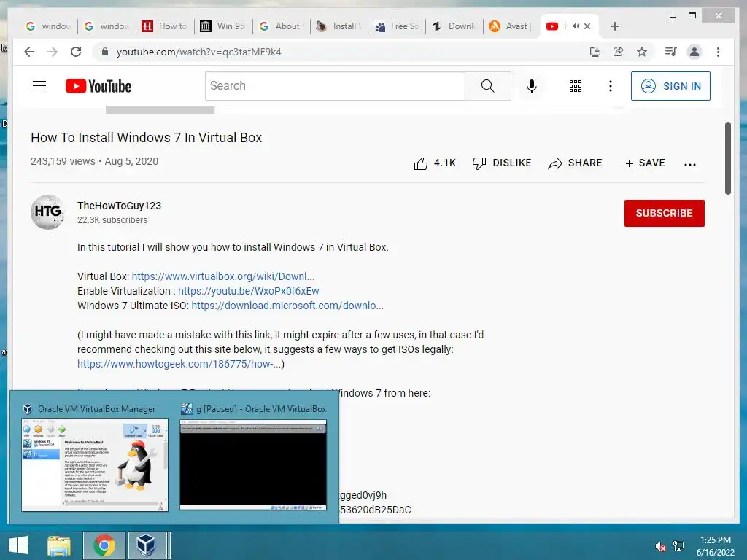This screenshot has width=747, height=560.
Task: Click the VirtualBox taskbar icon
Action: click(147, 545)
